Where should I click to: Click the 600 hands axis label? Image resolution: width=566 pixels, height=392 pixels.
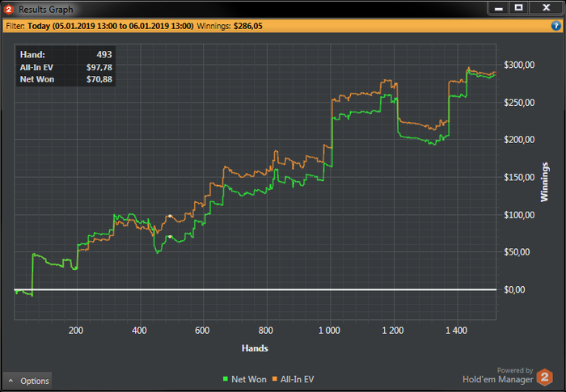pos(202,331)
